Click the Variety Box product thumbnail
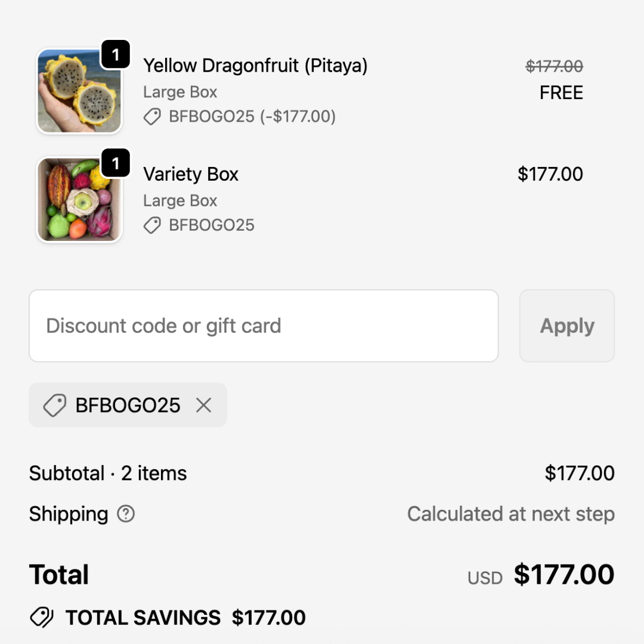 [x=79, y=200]
